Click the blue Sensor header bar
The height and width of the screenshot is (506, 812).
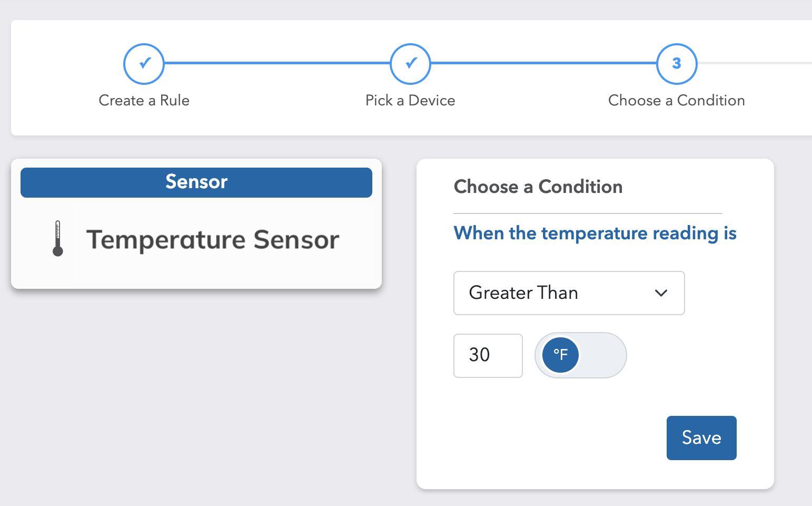tap(196, 182)
